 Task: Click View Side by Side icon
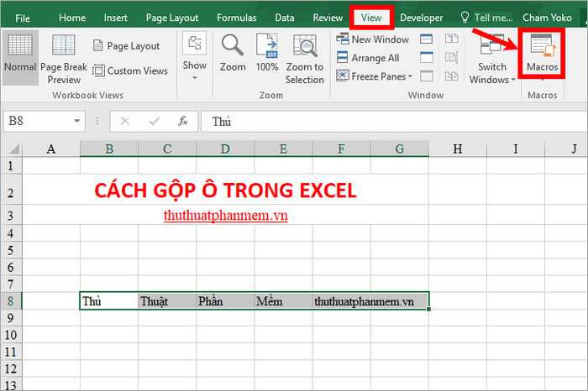452,39
